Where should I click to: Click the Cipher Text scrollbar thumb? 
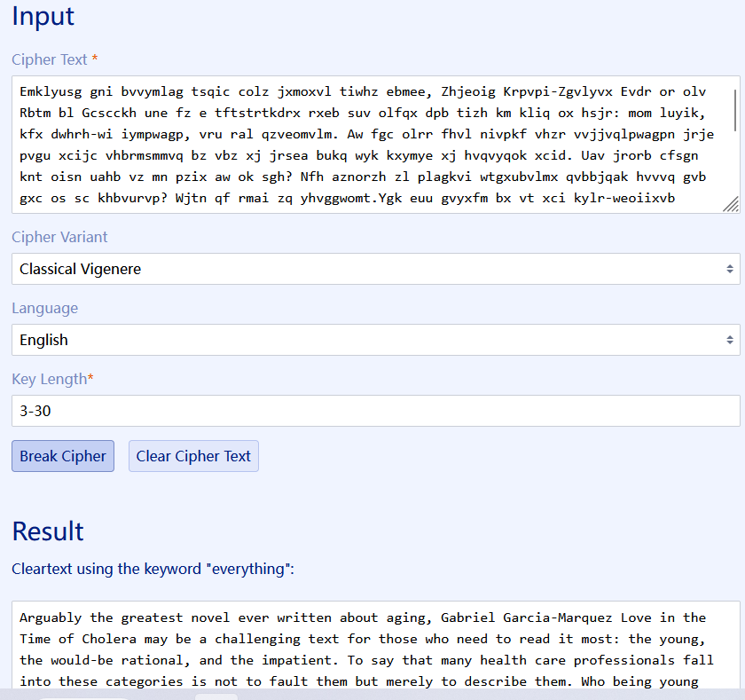coord(733,110)
